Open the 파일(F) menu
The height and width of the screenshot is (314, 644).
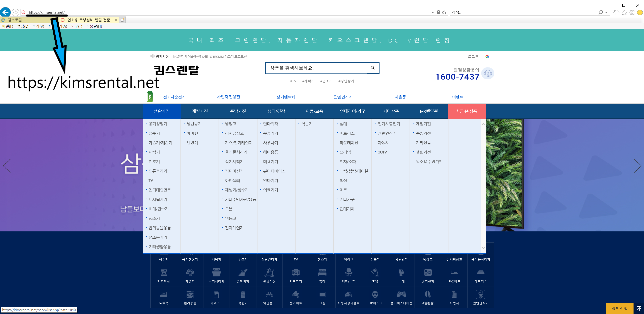[x=7, y=26]
